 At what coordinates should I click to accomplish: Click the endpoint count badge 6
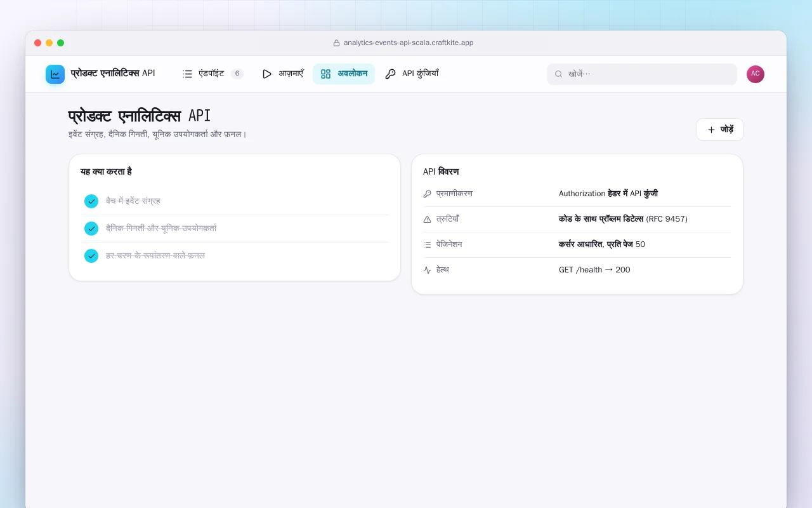(237, 74)
